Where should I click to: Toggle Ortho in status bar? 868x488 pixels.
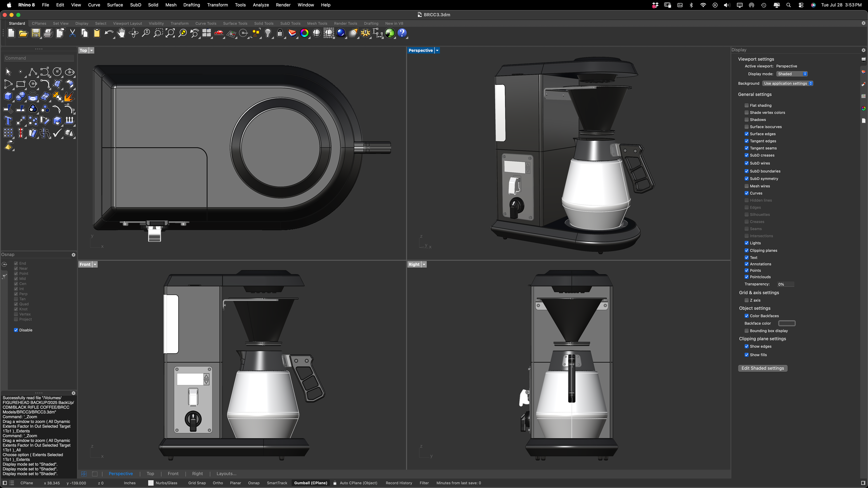218,483
